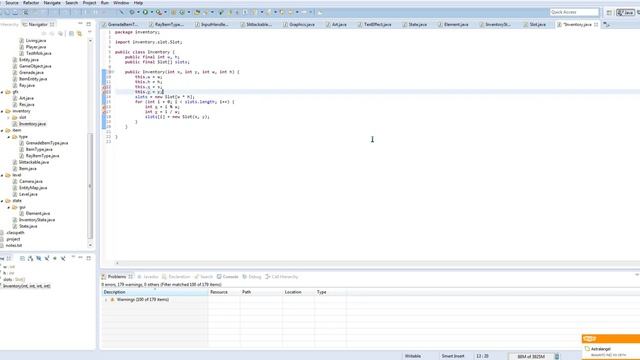Click the Resource column header in Problems
This screenshot has height=360, width=640.
coord(224,292)
